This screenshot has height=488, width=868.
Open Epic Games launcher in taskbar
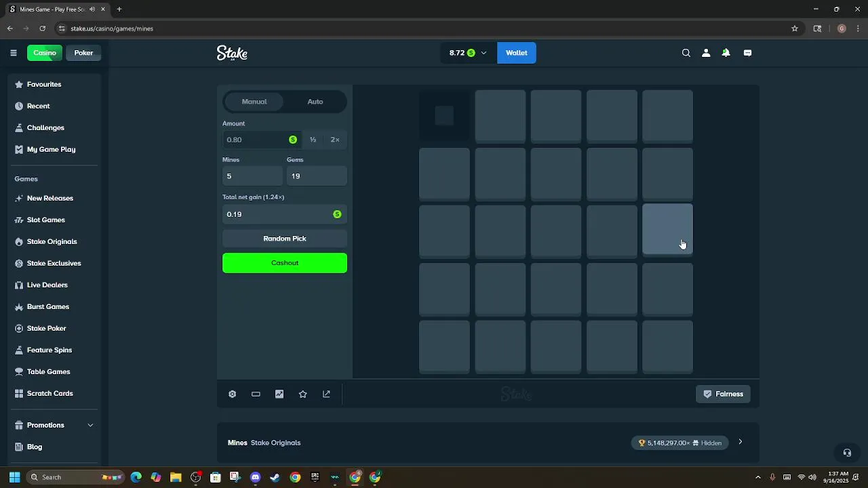point(315,477)
